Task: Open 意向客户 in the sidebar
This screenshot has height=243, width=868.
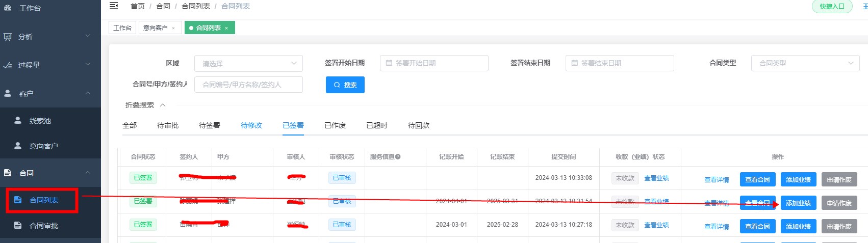Action: (43, 146)
